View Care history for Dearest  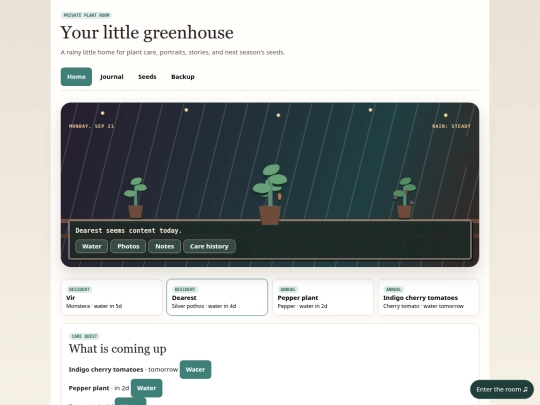click(209, 246)
